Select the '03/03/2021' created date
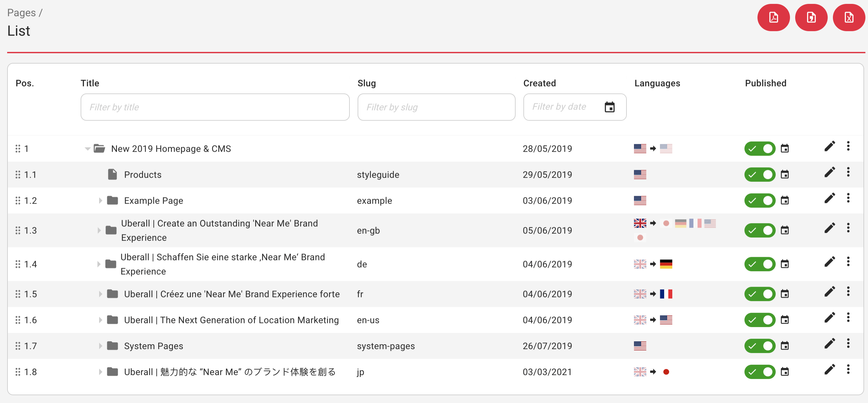868x403 pixels. pyautogui.click(x=547, y=372)
